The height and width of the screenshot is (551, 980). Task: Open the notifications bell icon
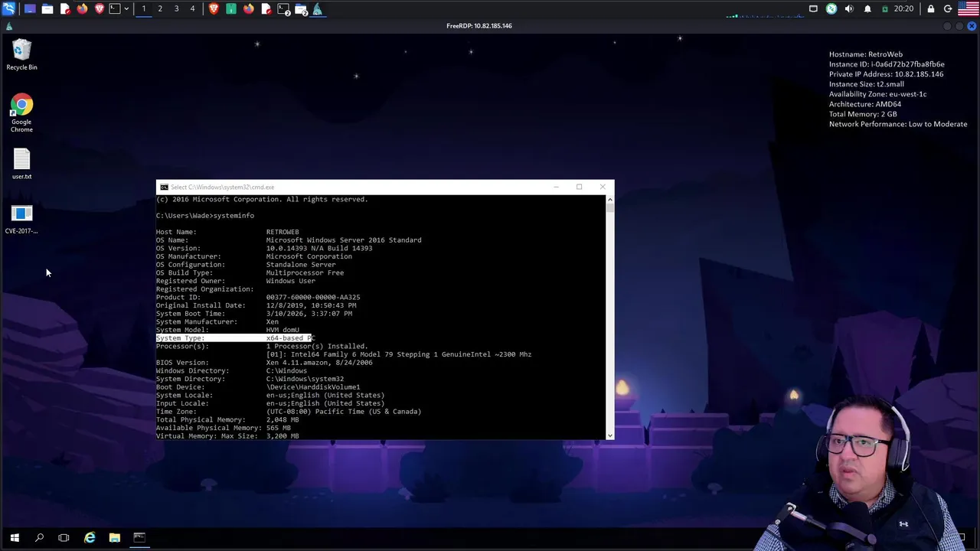(867, 8)
